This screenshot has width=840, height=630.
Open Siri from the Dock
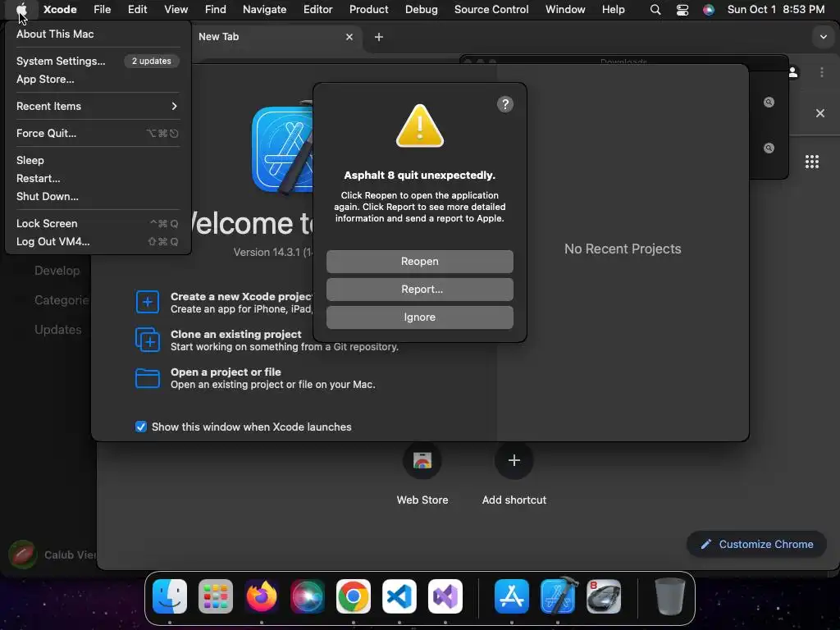308,596
